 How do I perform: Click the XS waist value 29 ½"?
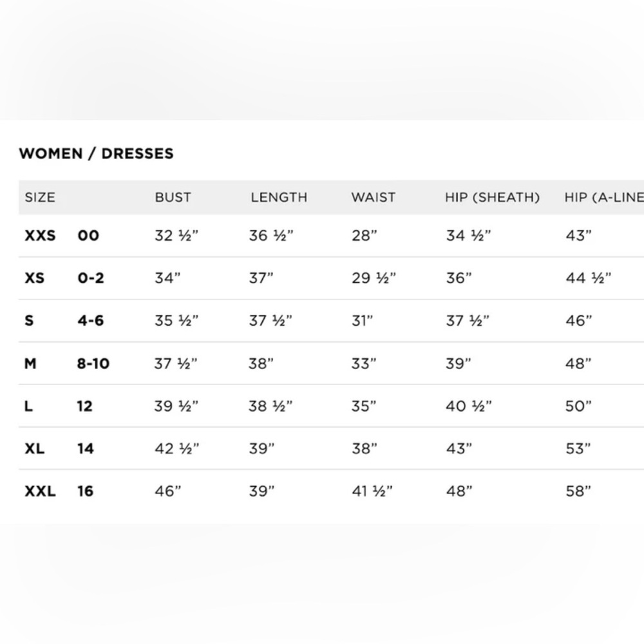(x=374, y=278)
